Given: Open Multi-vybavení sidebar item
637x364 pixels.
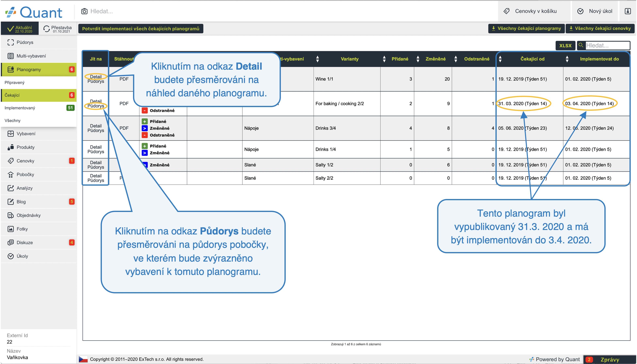Looking at the screenshot, I should coord(31,56).
